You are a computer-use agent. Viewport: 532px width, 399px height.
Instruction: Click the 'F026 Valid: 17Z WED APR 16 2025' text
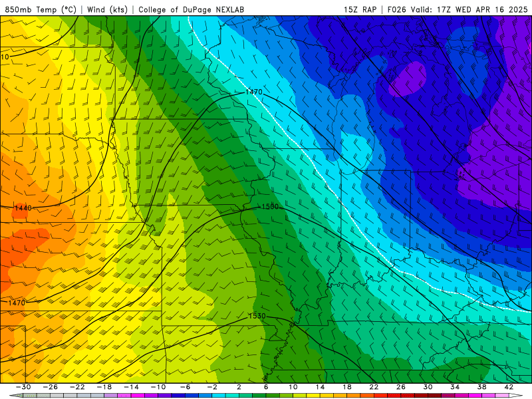coord(458,9)
